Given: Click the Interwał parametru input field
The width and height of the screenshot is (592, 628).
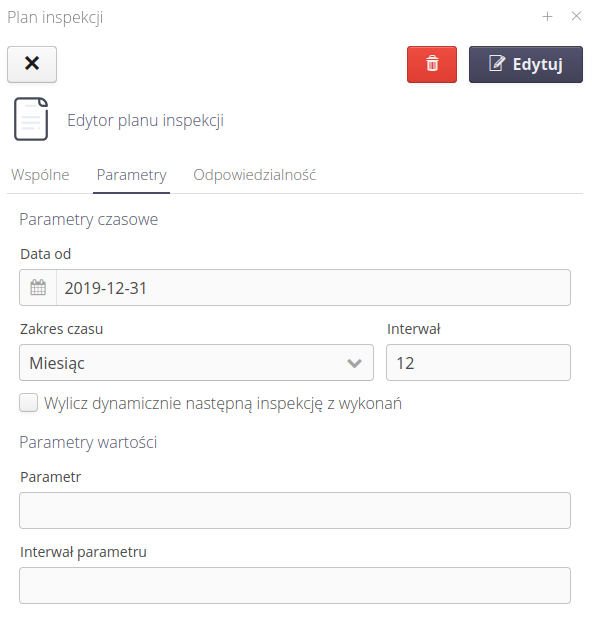Looking at the screenshot, I should 295,586.
